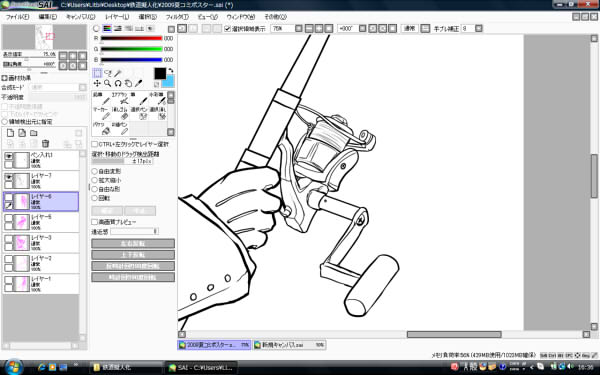Select the hand pan tool
This screenshot has width=600, height=375.
(x=128, y=83)
